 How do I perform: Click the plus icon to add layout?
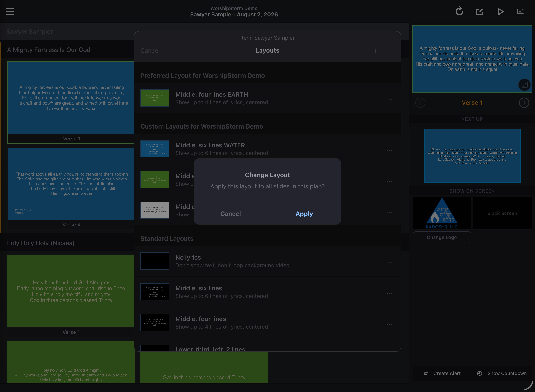(x=376, y=51)
